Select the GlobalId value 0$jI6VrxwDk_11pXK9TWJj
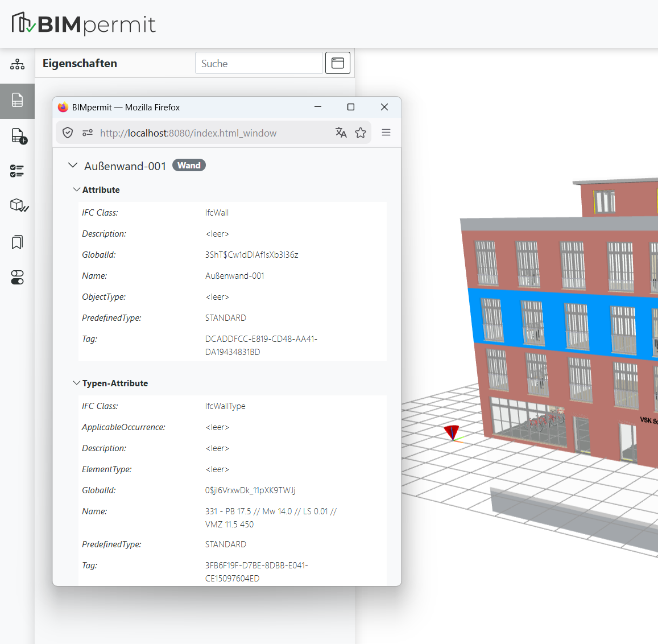 pyautogui.click(x=251, y=490)
